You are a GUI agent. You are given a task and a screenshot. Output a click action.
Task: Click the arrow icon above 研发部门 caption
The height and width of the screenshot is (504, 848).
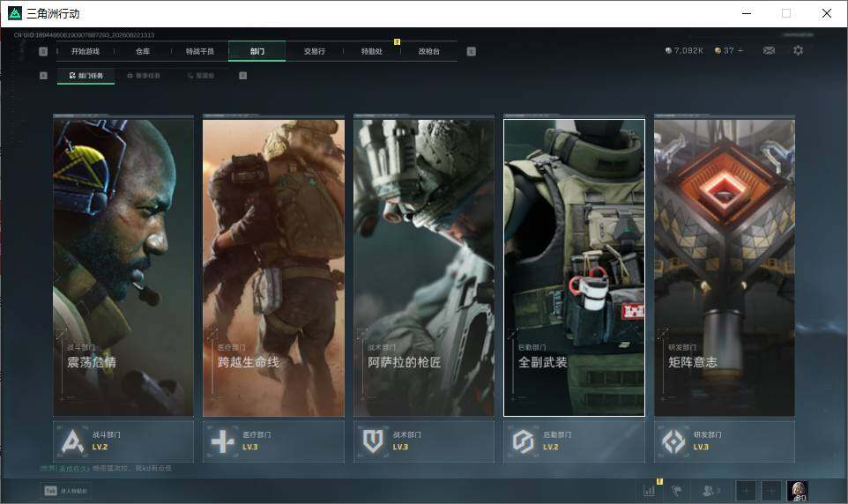click(663, 333)
